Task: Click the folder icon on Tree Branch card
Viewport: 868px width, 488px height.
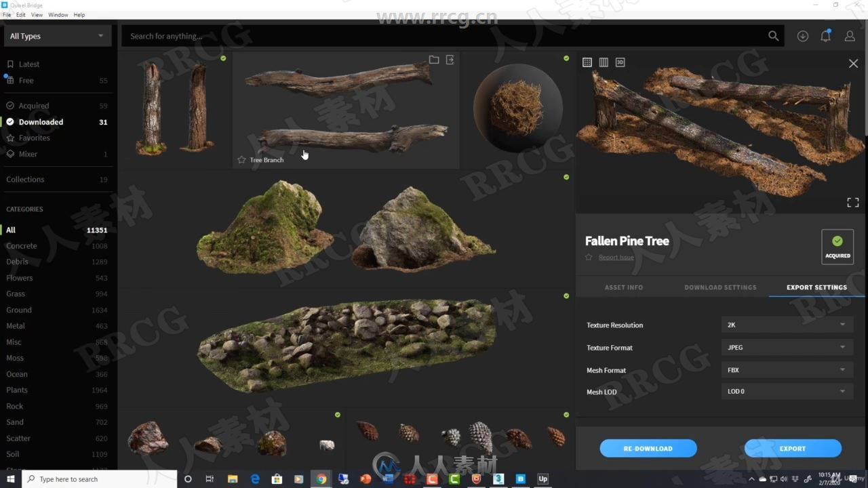Action: pos(434,60)
